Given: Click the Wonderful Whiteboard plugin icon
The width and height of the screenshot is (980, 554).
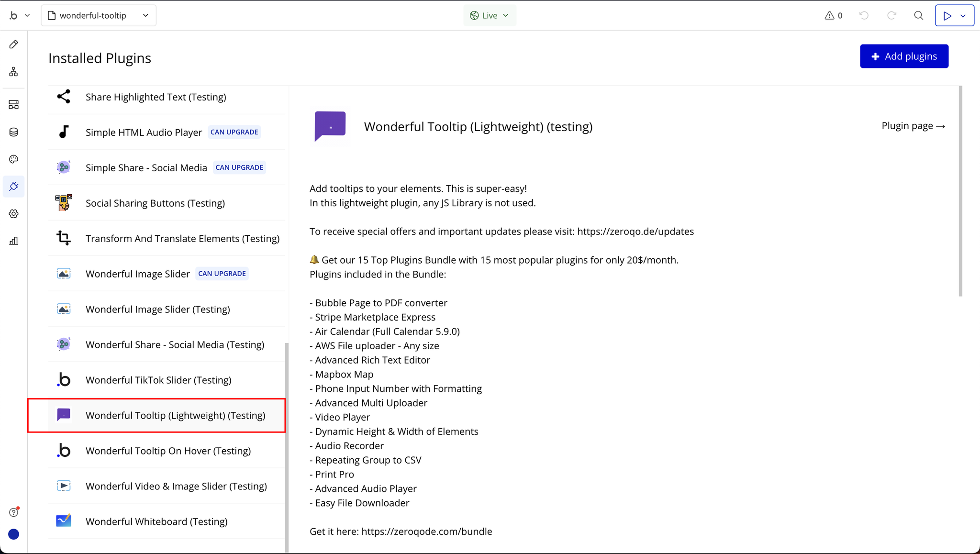Looking at the screenshot, I should (x=64, y=521).
